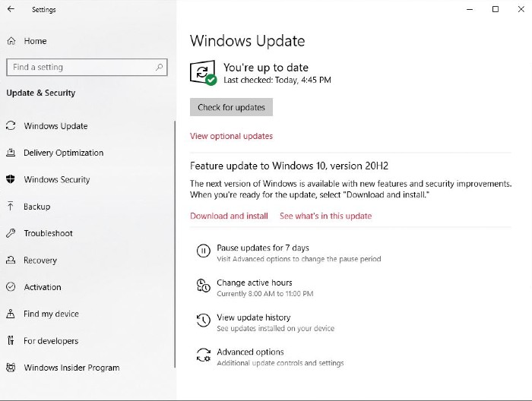Select Windows Update in the sidebar
This screenshot has height=401, width=532.
tap(55, 126)
